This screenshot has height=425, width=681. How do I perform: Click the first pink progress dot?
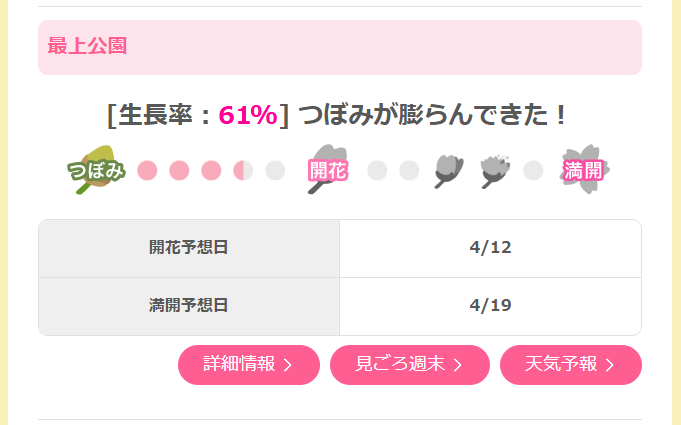[147, 170]
